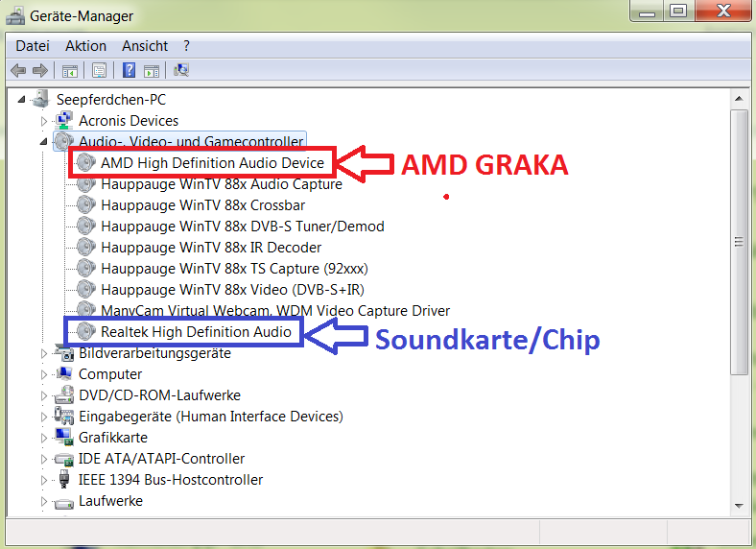756x549 pixels.
Task: Collapse the Seepferdchen-PC root node
Action: [x=21, y=100]
